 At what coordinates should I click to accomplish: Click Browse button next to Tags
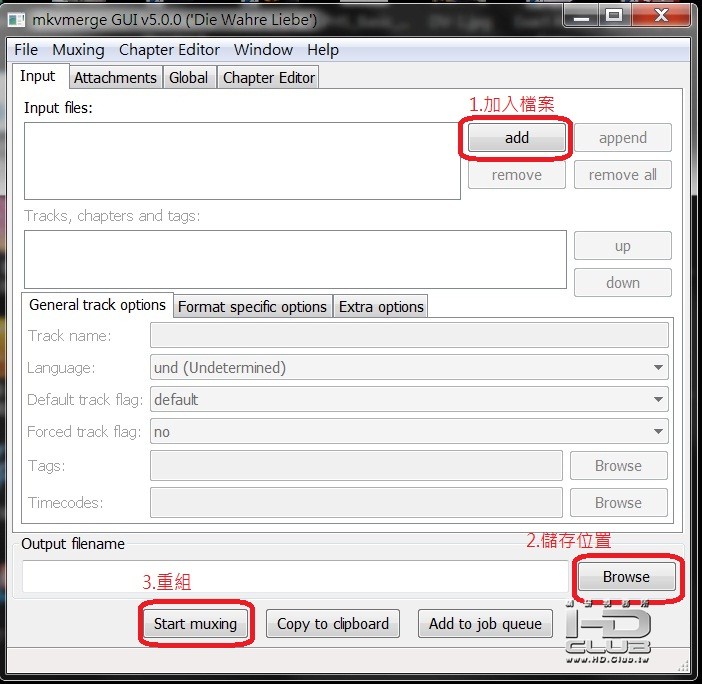tap(618, 466)
